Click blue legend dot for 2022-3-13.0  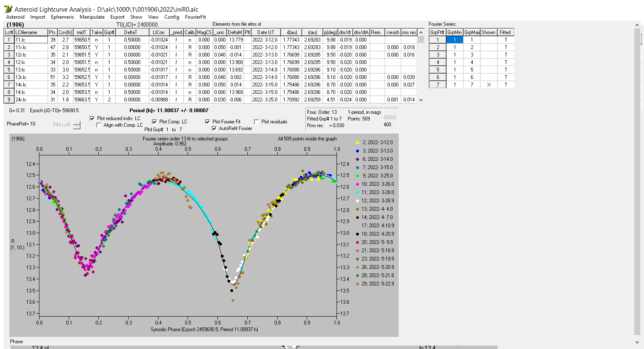(357, 151)
